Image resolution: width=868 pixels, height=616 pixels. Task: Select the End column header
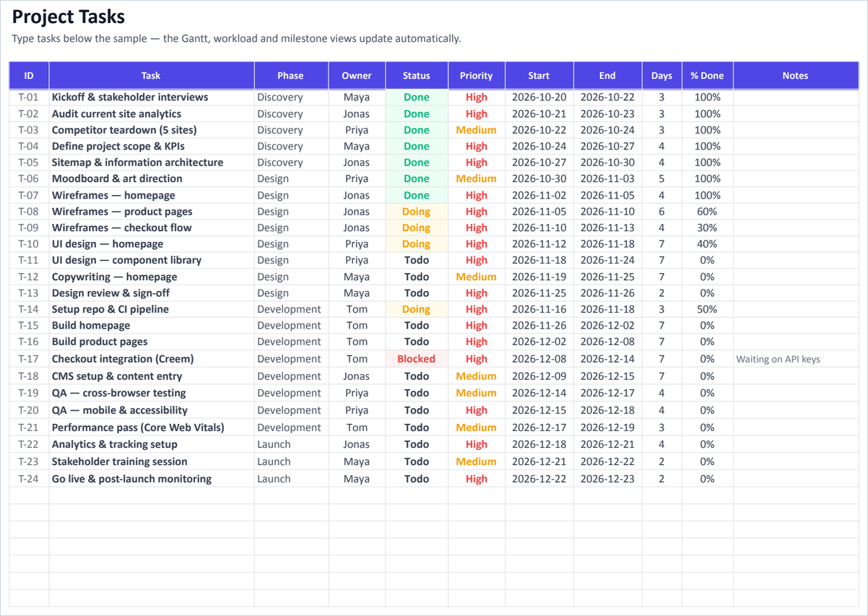[x=607, y=75]
